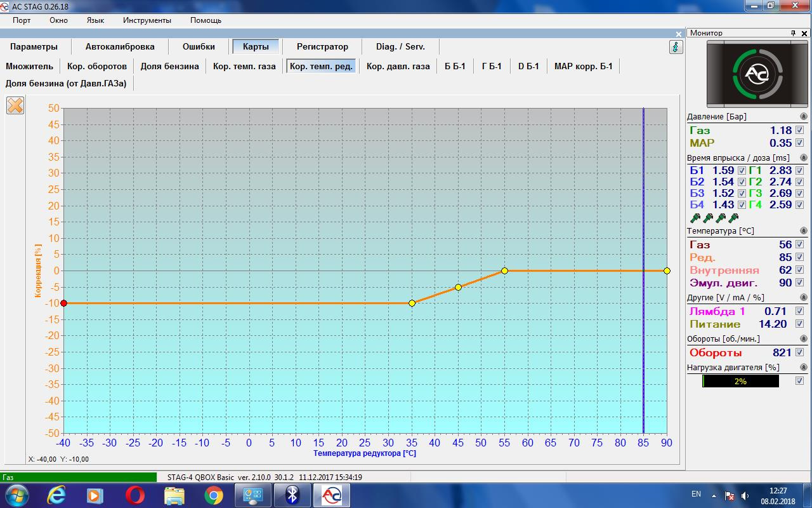The image size is (812, 508).
Task: Click the fourth green injector icon
Action: (733, 218)
